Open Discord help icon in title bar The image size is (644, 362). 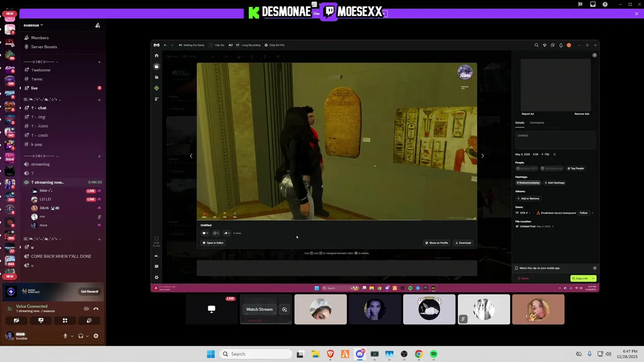[x=605, y=4]
